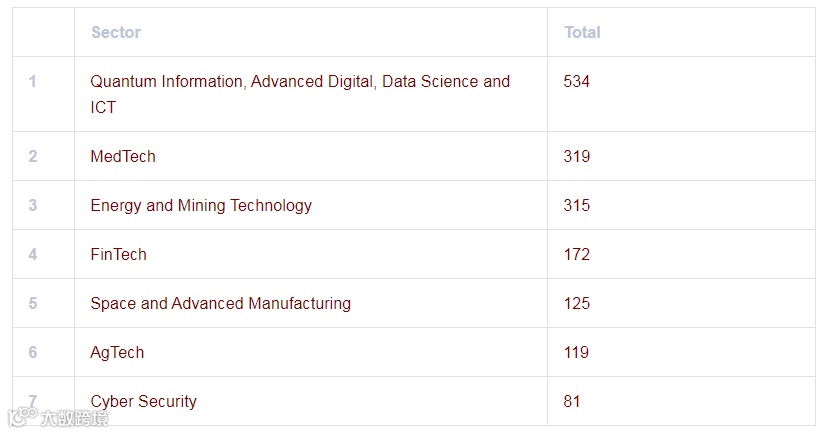Screen dimensions: 824x434
Task: Click the Total column header
Action: click(x=582, y=32)
